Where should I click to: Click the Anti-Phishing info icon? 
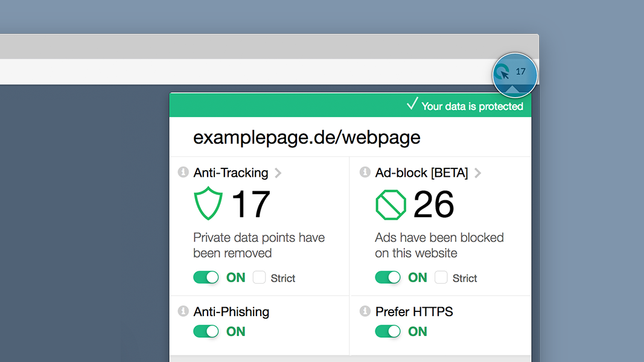pyautogui.click(x=183, y=311)
